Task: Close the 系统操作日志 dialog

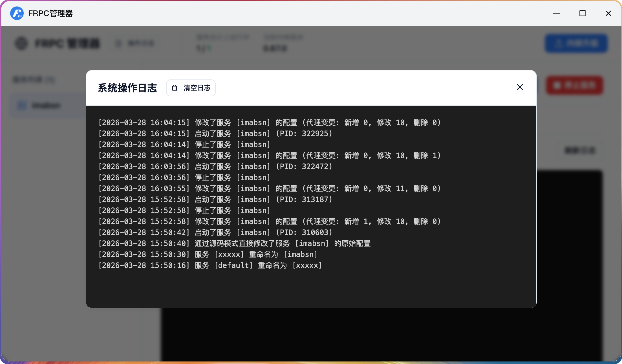Action: tap(520, 87)
